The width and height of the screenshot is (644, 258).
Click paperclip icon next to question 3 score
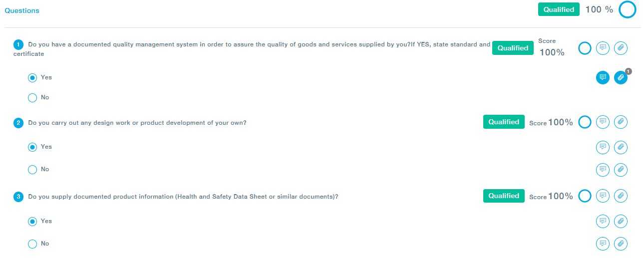(x=621, y=196)
